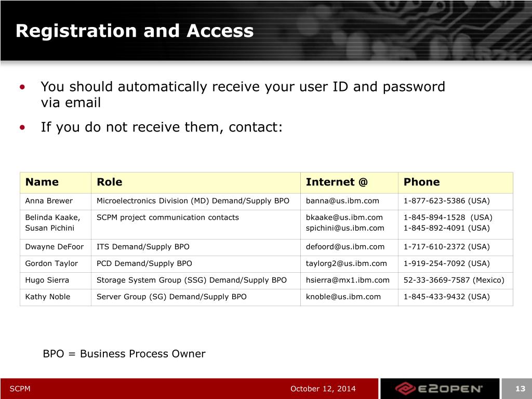Click the email bkaake@us.ibm.com
Screen dimensions: 532x399
(x=344, y=218)
